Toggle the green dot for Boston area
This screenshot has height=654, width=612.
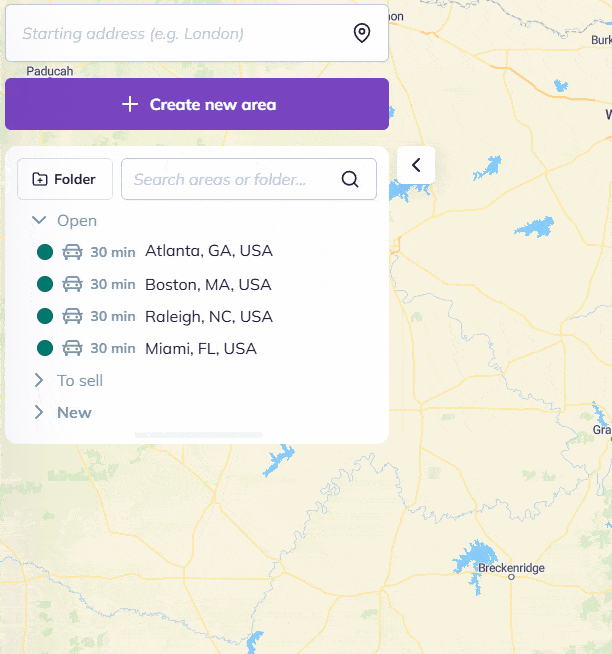click(44, 284)
